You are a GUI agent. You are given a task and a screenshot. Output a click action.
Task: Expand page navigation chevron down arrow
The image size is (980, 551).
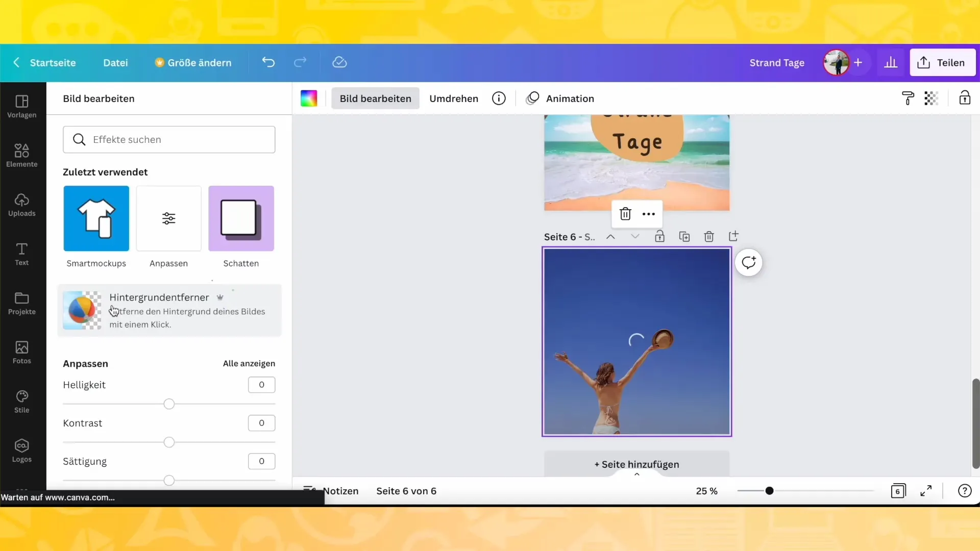pyautogui.click(x=636, y=237)
